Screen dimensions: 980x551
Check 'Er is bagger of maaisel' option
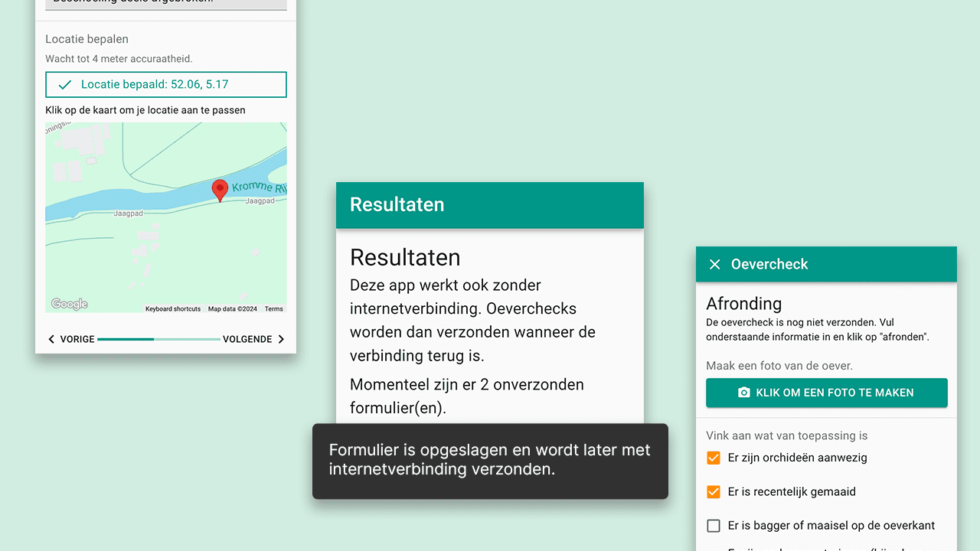[x=714, y=526]
